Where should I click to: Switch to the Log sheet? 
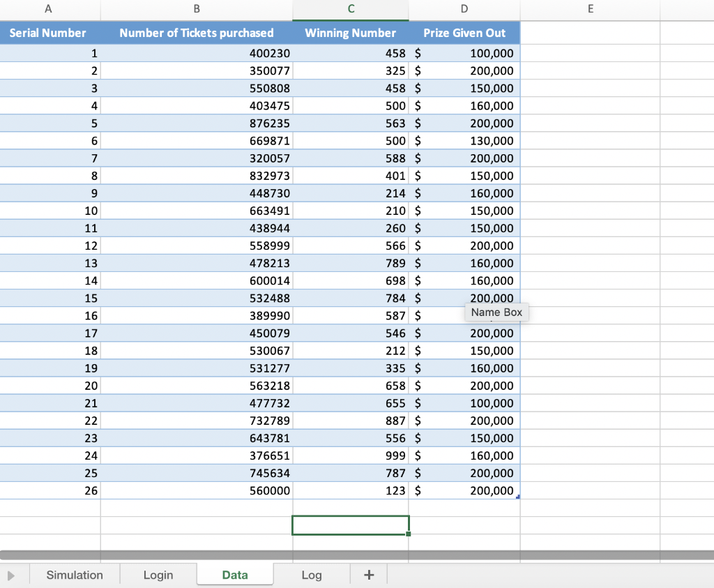tap(311, 574)
